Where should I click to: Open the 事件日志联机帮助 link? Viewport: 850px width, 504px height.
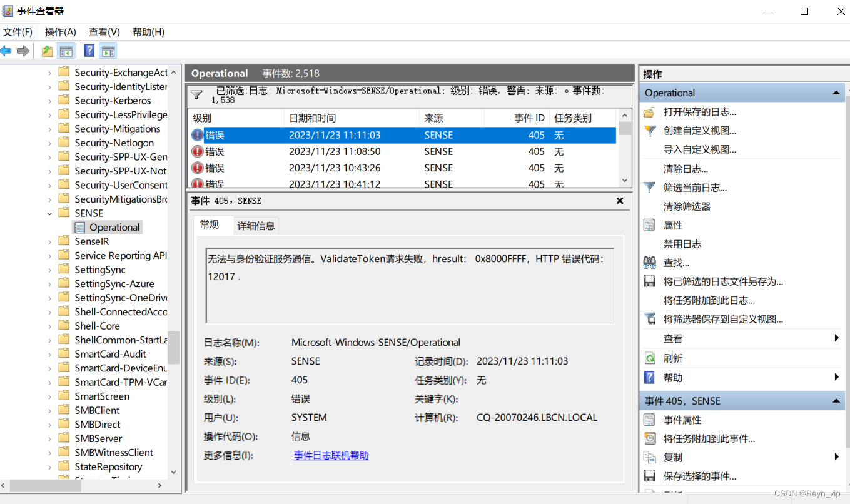click(x=331, y=455)
